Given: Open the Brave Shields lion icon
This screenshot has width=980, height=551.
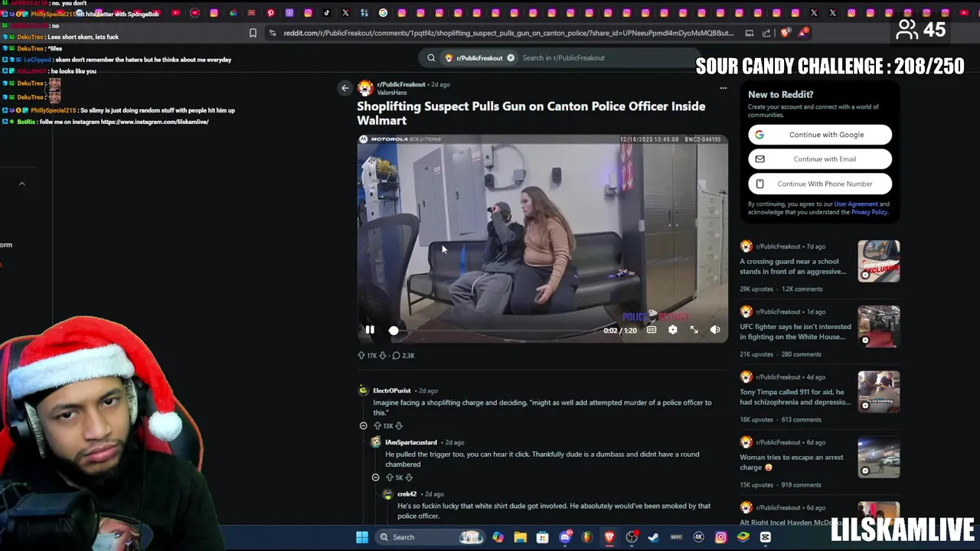Looking at the screenshot, I should click(x=786, y=33).
